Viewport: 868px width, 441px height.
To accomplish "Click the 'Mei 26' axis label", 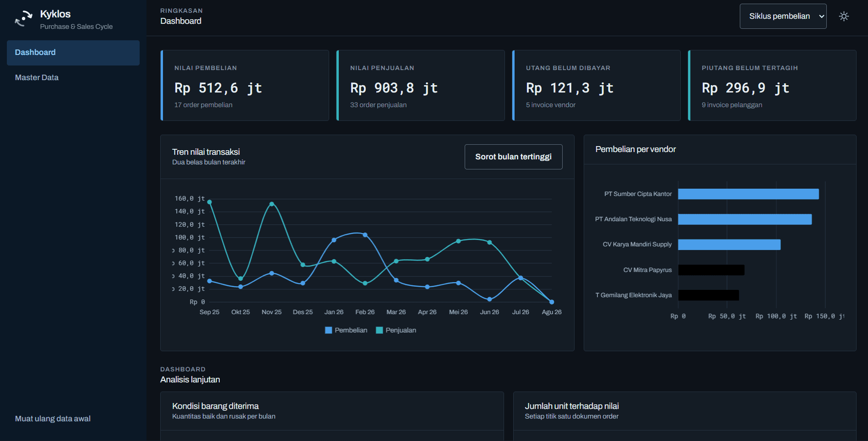I will click(x=458, y=312).
